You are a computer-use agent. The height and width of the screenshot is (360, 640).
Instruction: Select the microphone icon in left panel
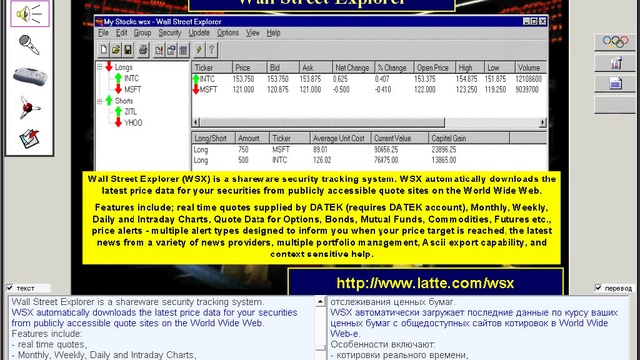tap(29, 44)
